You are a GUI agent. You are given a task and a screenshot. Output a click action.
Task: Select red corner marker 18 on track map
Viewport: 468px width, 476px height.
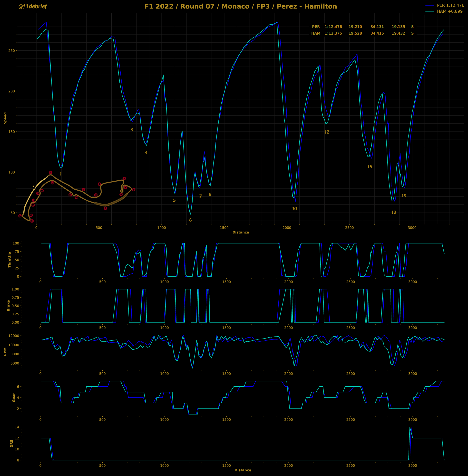(32, 221)
